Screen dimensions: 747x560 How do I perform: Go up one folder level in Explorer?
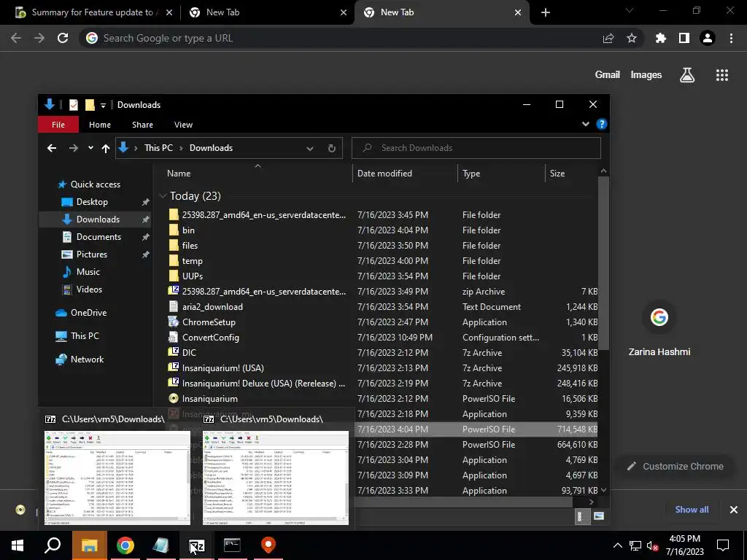click(106, 148)
